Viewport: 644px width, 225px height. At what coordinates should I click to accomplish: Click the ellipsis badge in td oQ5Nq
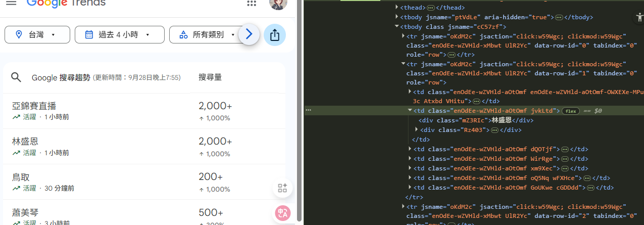pyautogui.click(x=587, y=178)
